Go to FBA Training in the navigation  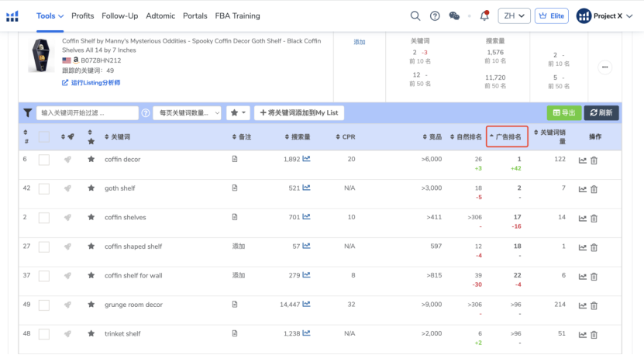[236, 16]
